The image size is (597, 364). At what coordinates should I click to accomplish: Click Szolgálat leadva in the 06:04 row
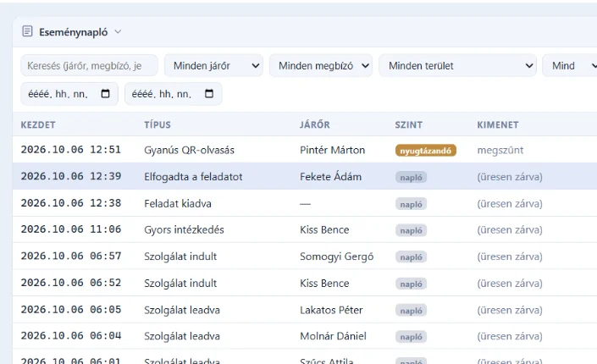(x=182, y=336)
